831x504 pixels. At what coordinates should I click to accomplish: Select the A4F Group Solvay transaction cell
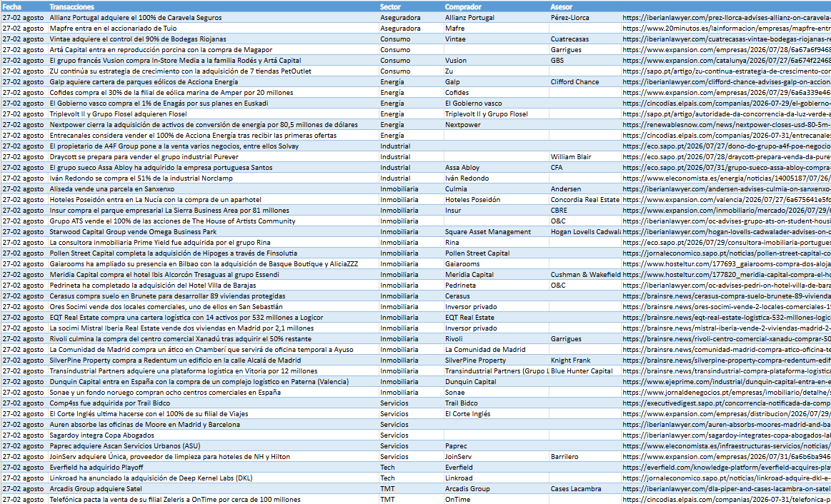coord(213,146)
